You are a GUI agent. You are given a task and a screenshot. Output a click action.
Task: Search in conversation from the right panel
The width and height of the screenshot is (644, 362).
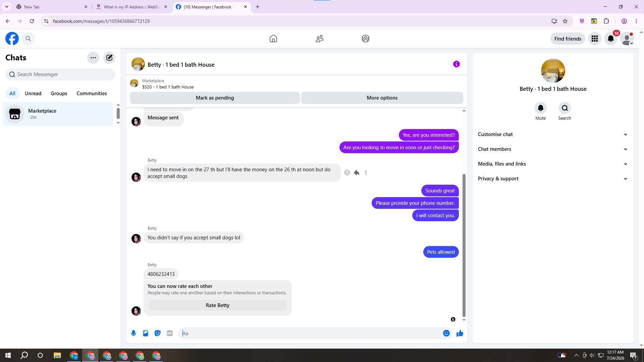(x=565, y=108)
